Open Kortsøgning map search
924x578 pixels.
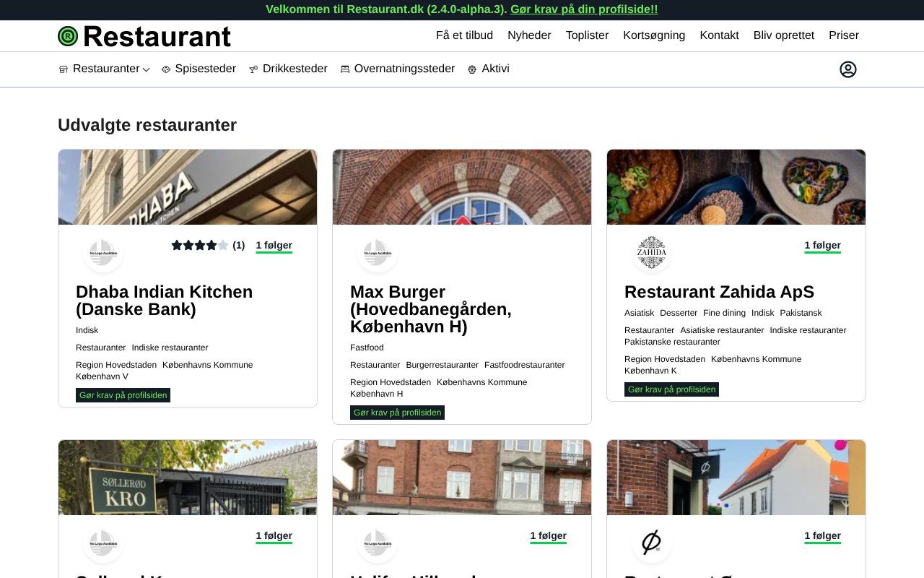point(654,35)
